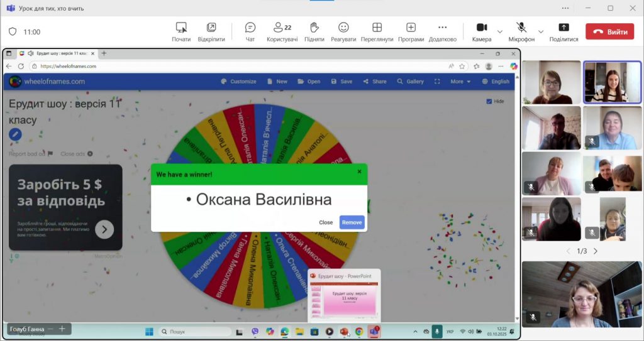Image resolution: width=644 pixels, height=341 pixels.
Task: Leave the meeting with Вийти button
Action: (x=609, y=31)
